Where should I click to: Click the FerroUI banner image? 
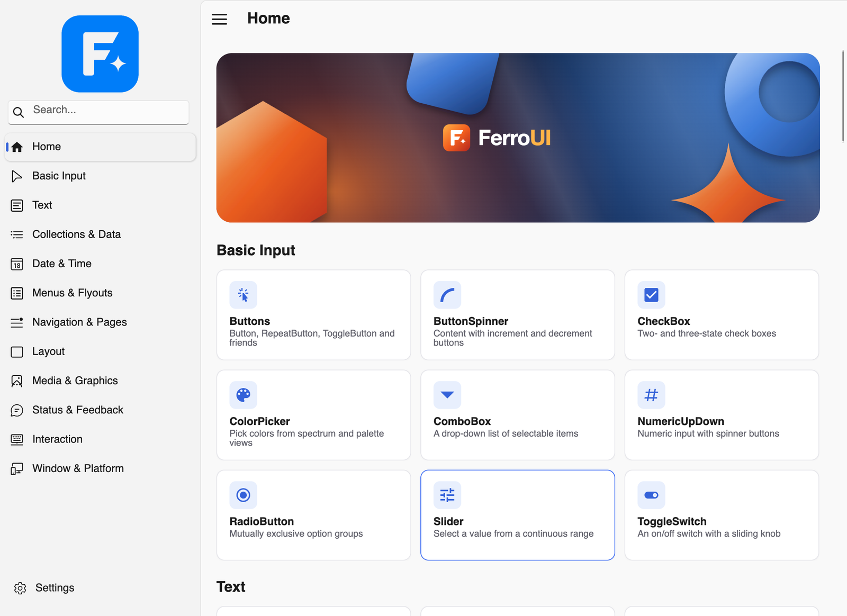(x=518, y=138)
